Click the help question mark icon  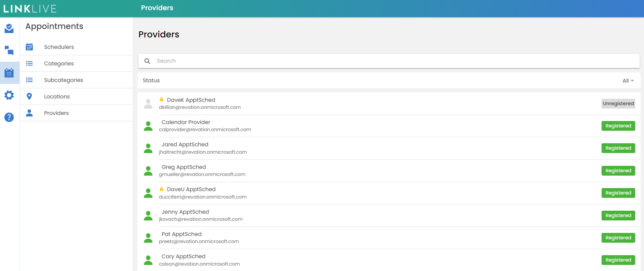[x=9, y=117]
